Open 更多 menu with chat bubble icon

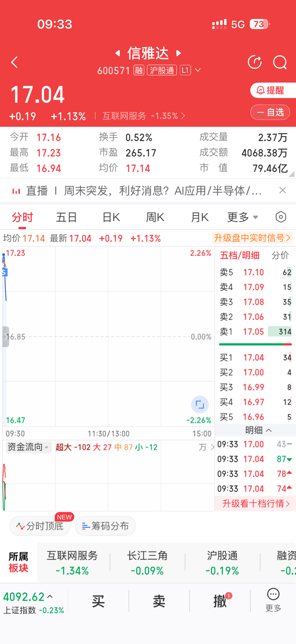pyautogui.click(x=273, y=601)
